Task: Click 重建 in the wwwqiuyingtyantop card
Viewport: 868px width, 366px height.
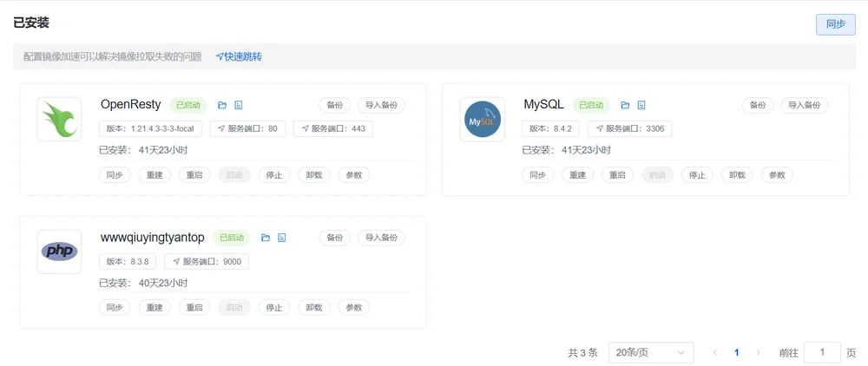Action: pyautogui.click(x=155, y=307)
